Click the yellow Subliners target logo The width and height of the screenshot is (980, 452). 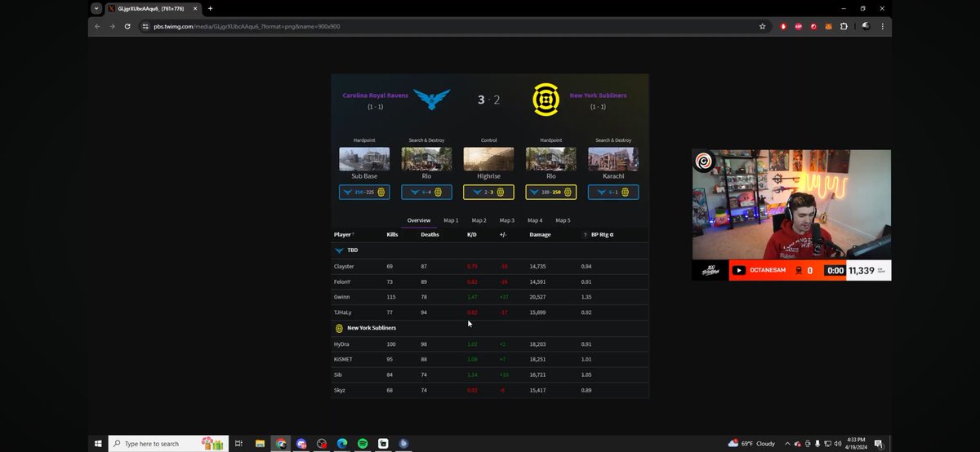546,100
